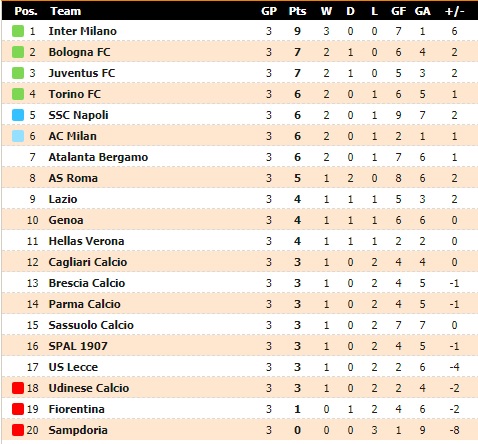The width and height of the screenshot is (478, 444).
Task: Click the GP column header
Action: (x=269, y=11)
